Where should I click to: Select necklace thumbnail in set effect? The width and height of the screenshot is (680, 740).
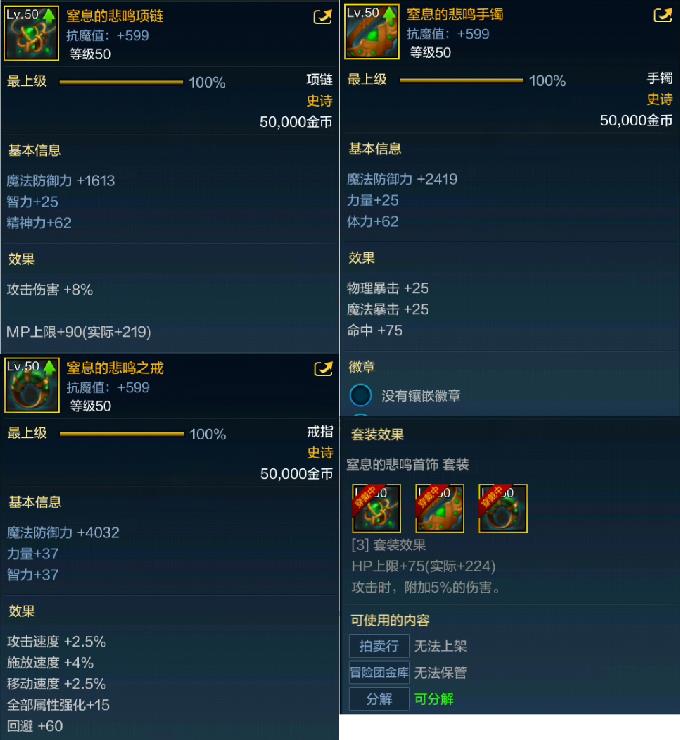(x=377, y=509)
